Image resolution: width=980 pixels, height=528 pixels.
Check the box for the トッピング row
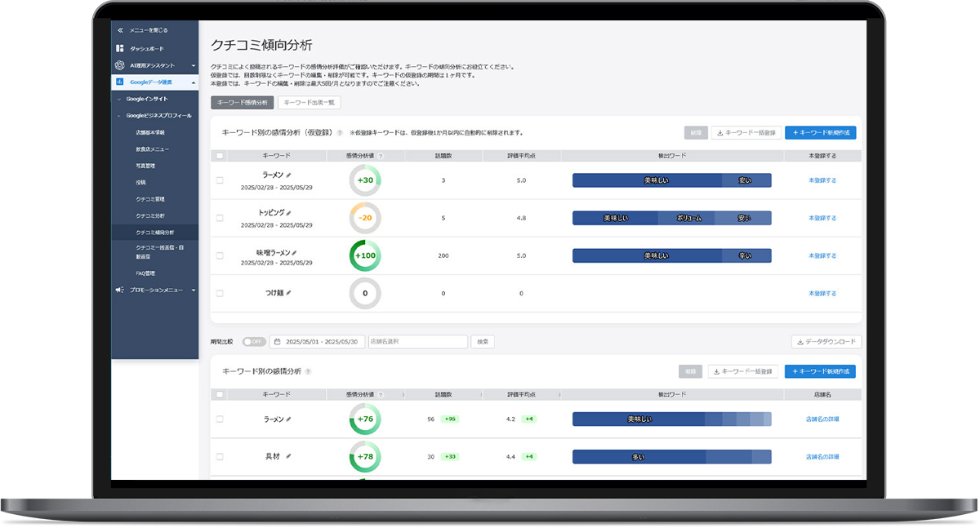pos(220,218)
